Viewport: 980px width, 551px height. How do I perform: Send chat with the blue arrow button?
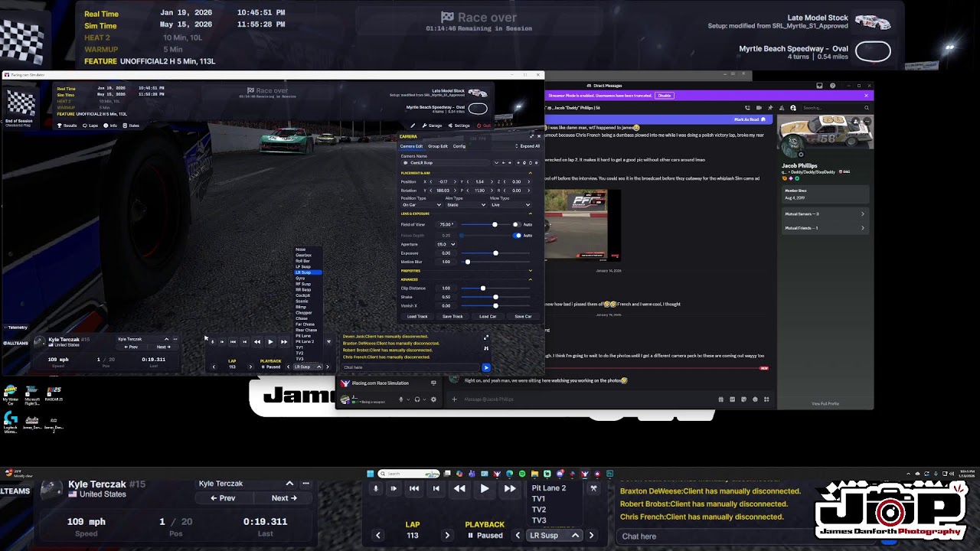[485, 367]
